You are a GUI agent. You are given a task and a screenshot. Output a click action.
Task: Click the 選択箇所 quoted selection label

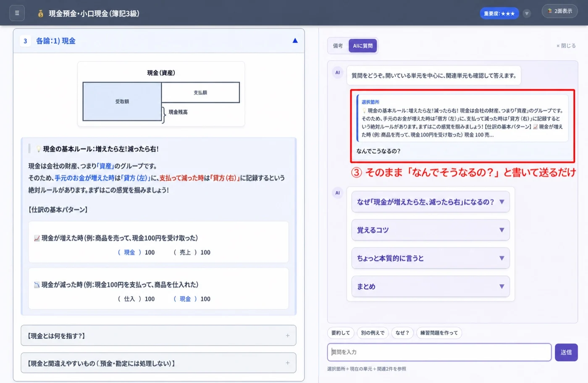[x=370, y=102]
